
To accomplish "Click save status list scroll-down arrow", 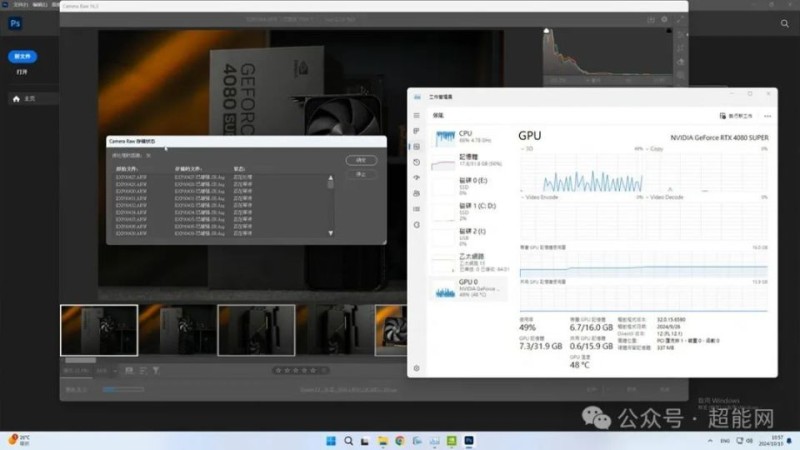I will 331,233.
